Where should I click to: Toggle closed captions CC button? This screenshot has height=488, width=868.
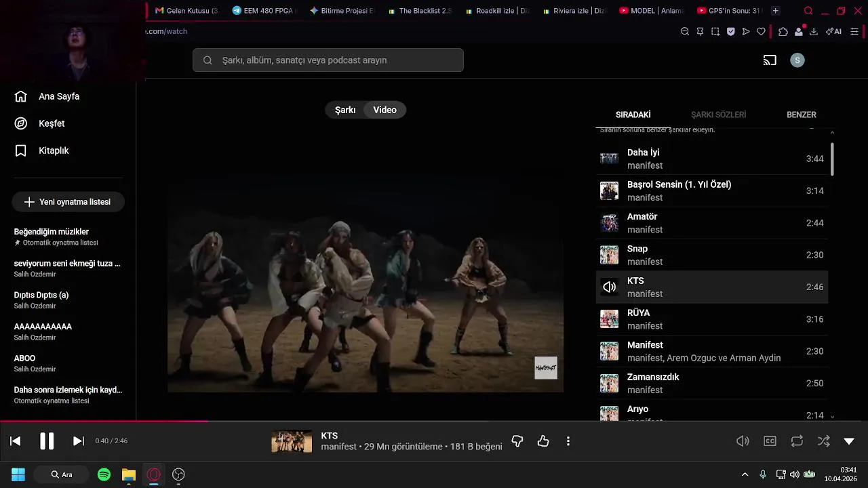(770, 441)
